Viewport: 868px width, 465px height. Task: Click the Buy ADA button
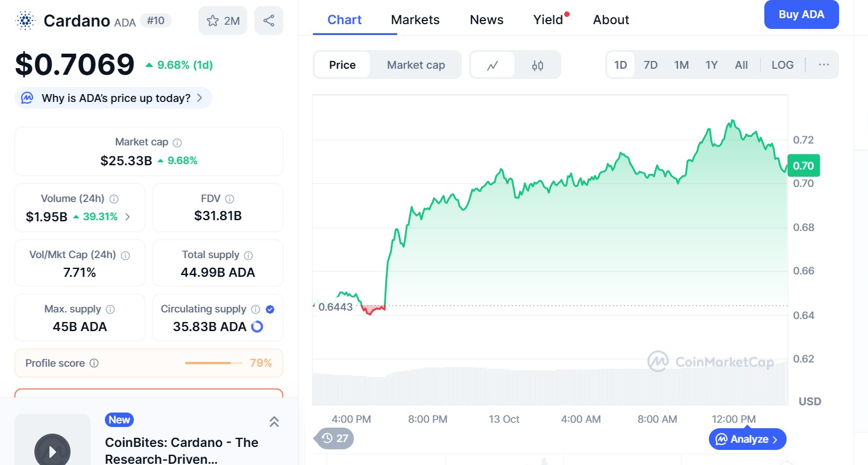click(x=801, y=14)
